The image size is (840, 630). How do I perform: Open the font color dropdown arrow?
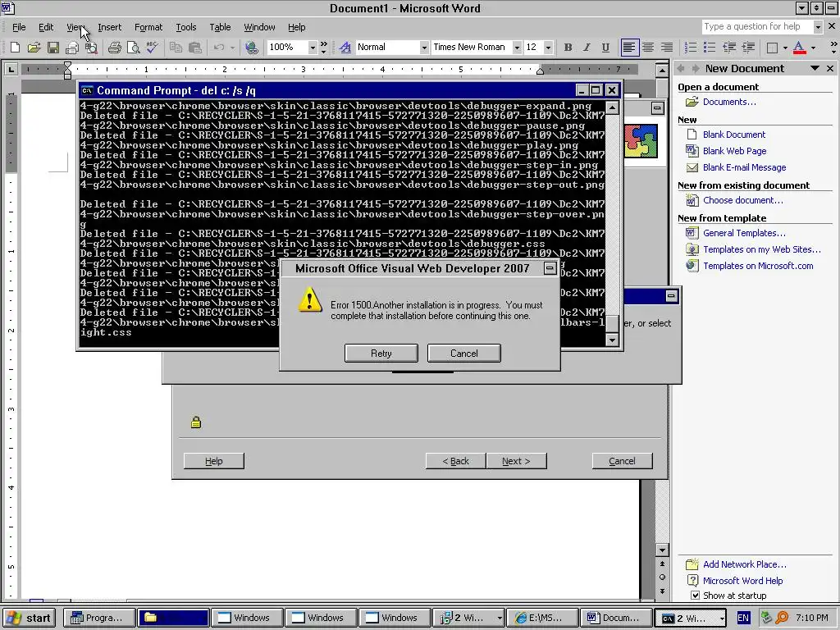point(813,47)
